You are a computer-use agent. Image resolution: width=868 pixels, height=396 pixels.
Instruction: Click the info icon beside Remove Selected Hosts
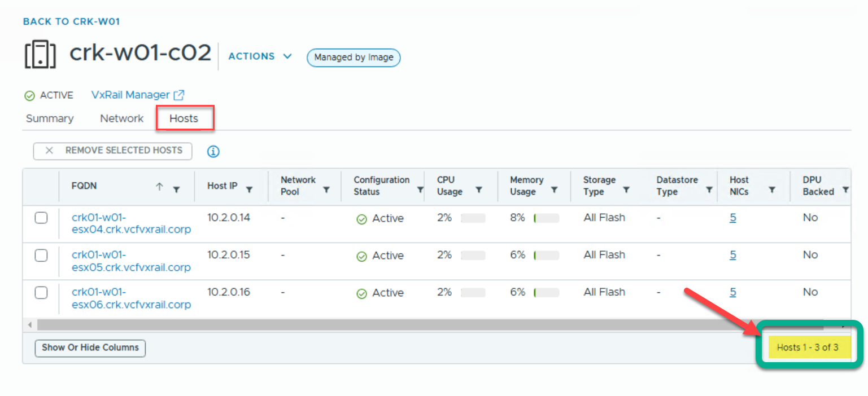213,151
